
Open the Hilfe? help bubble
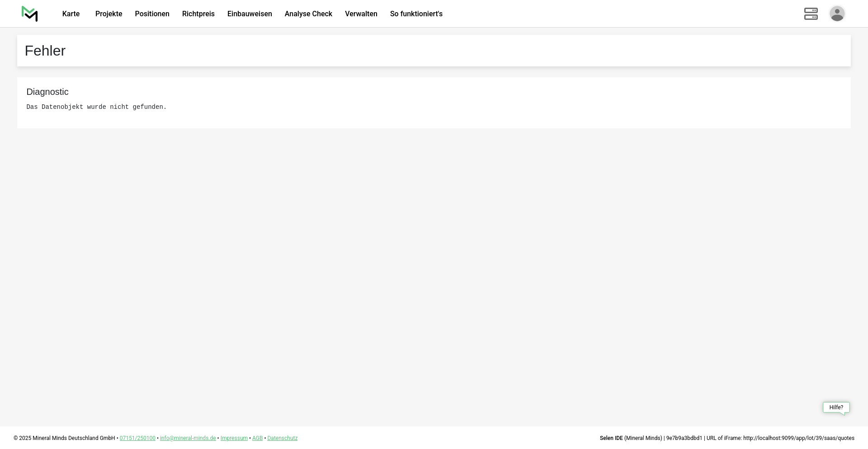tap(836, 407)
